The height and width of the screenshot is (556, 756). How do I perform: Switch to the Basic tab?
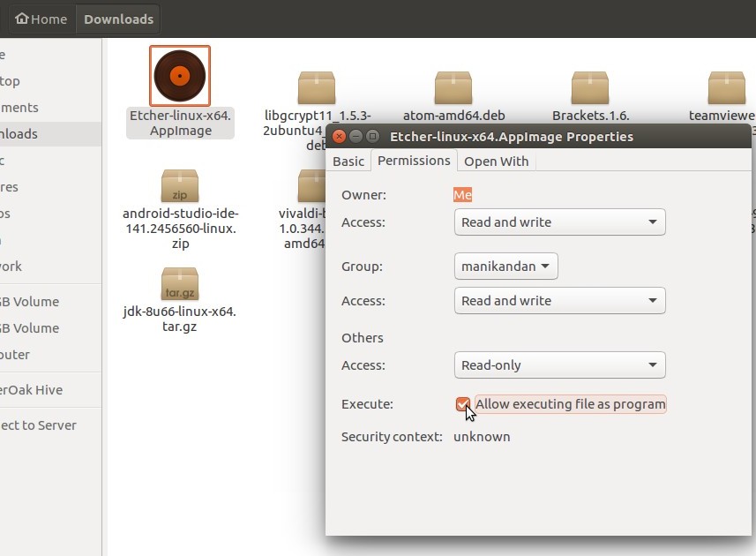348,161
